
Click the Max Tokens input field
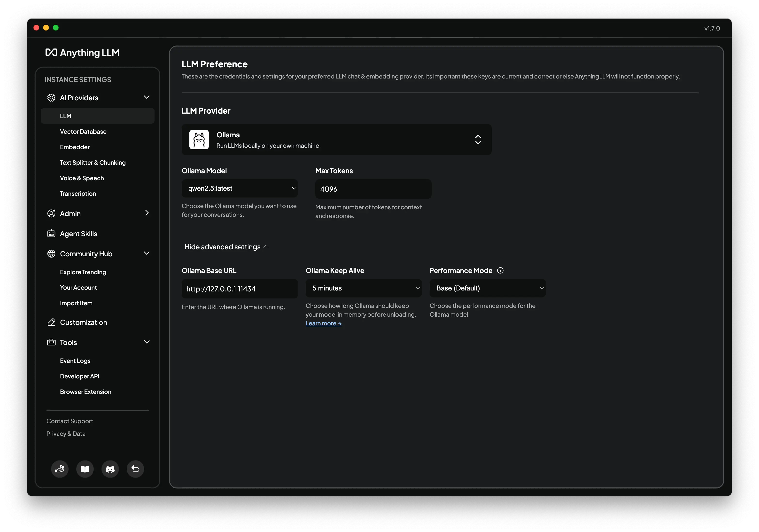373,189
